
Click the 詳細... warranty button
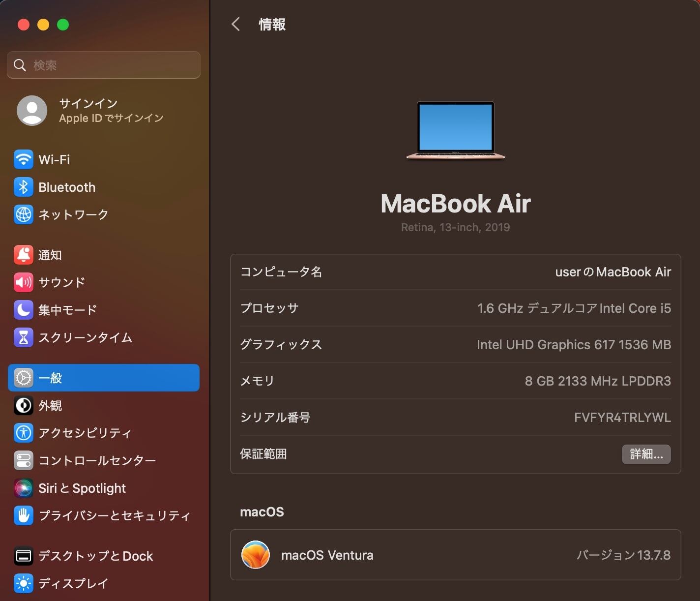pos(646,454)
